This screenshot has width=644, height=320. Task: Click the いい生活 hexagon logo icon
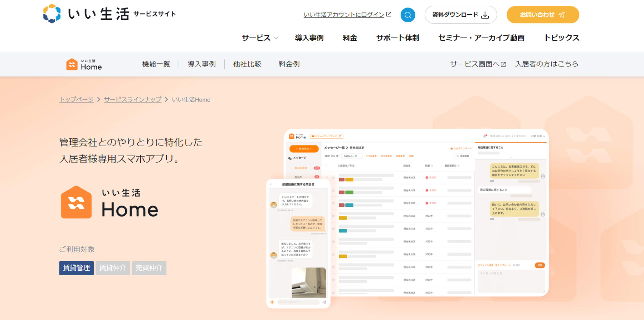[52, 14]
